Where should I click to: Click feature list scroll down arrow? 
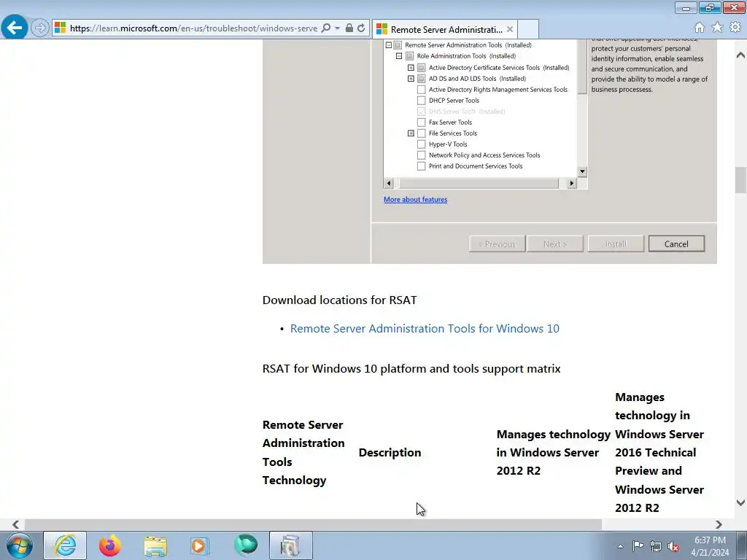(582, 171)
